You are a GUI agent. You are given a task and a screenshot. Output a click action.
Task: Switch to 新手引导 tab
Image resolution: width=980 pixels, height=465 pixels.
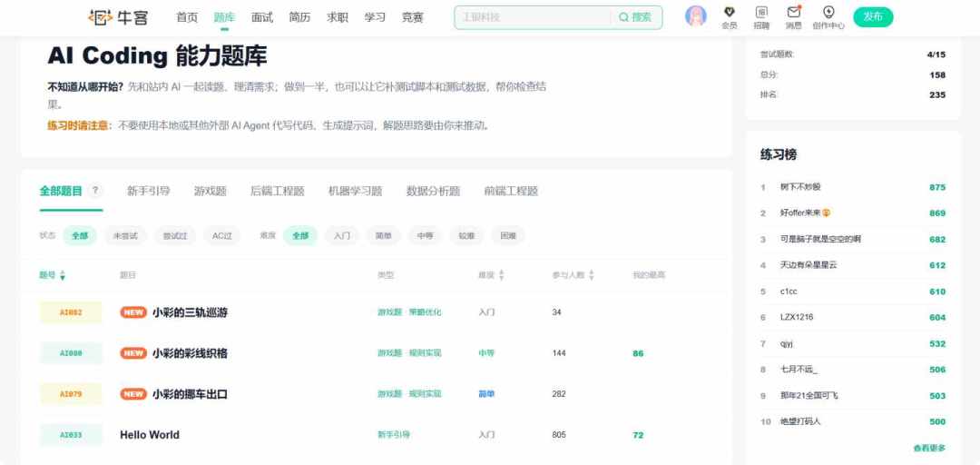tap(148, 191)
